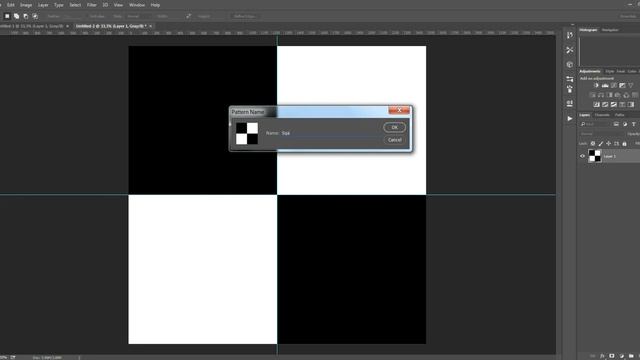
Task: Open the Clone Source stamp icon in dock
Action: (x=570, y=89)
